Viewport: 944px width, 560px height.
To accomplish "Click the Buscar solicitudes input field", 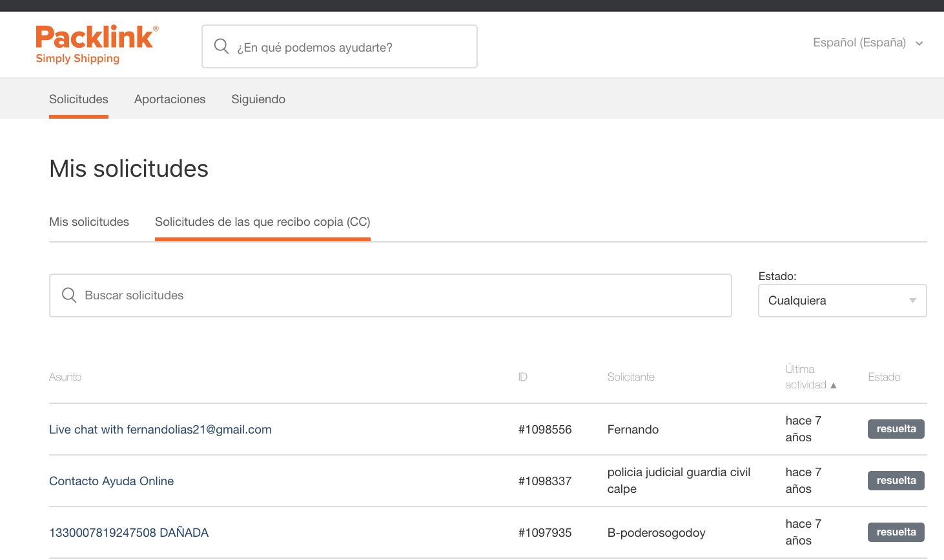I will (391, 295).
